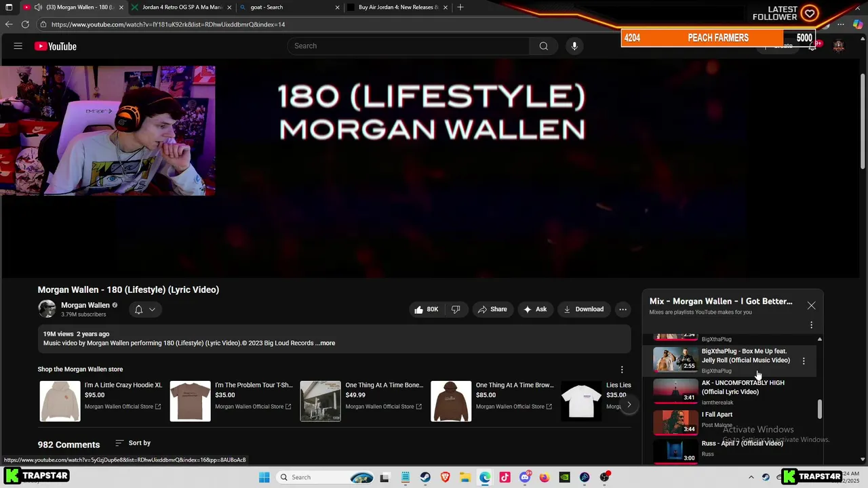This screenshot has height=488, width=868.
Task: Mute the tab via speaker icon
Action: (x=38, y=7)
